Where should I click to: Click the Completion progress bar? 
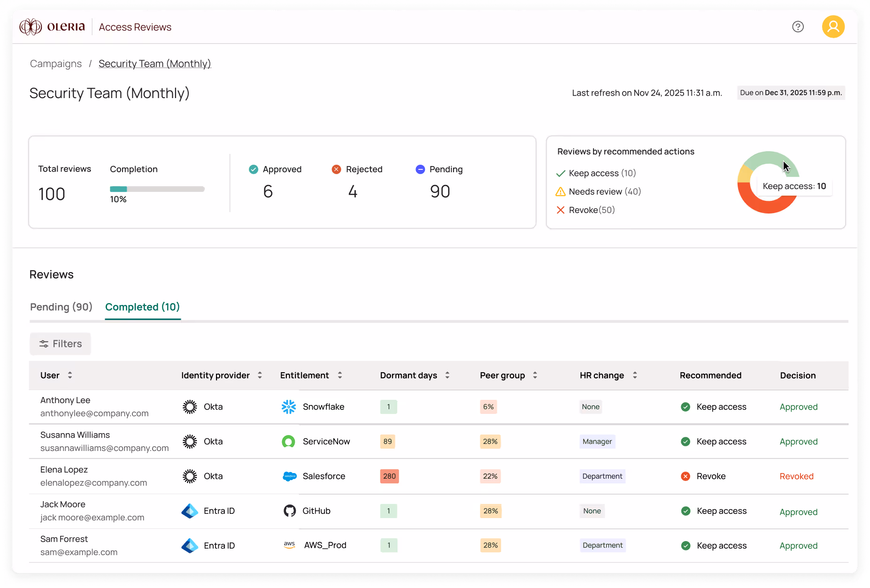pos(157,189)
